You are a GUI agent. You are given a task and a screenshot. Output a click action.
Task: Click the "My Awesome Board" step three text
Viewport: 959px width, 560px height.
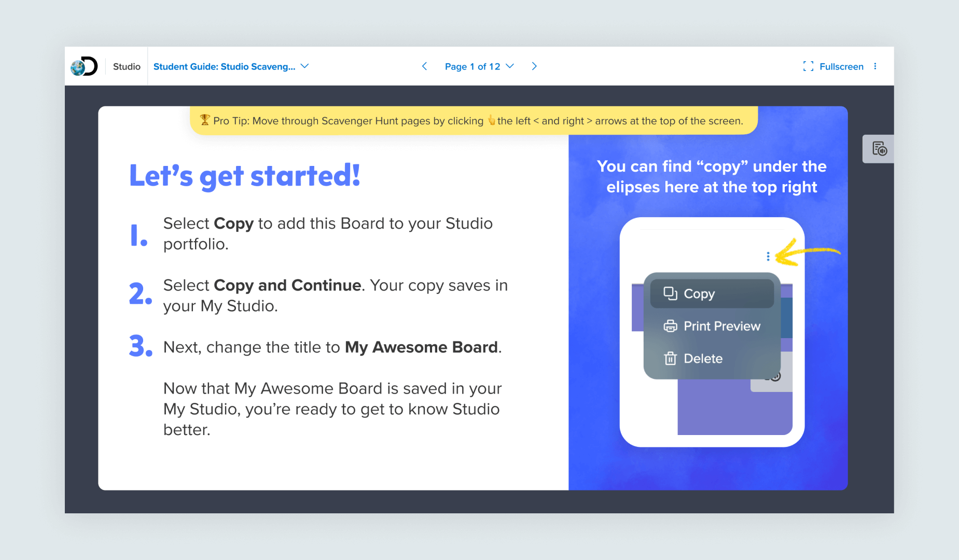(332, 347)
